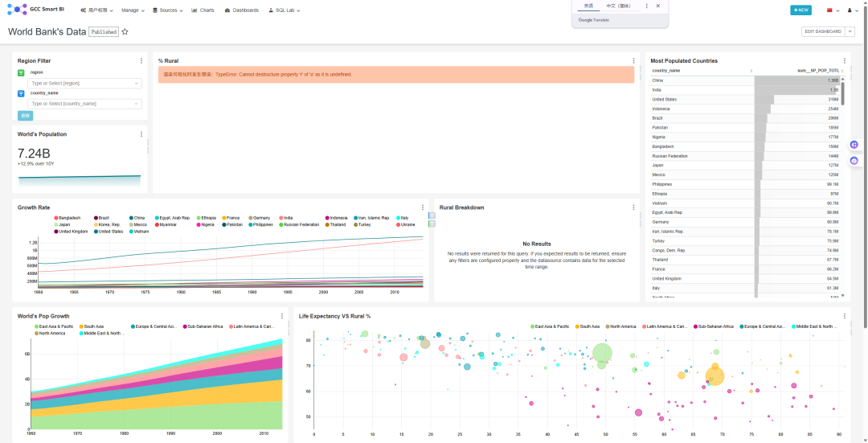Screen dimensions: 868x443
Task: Open Rural Breakdown chart's three-dot menu
Action: pos(633,207)
